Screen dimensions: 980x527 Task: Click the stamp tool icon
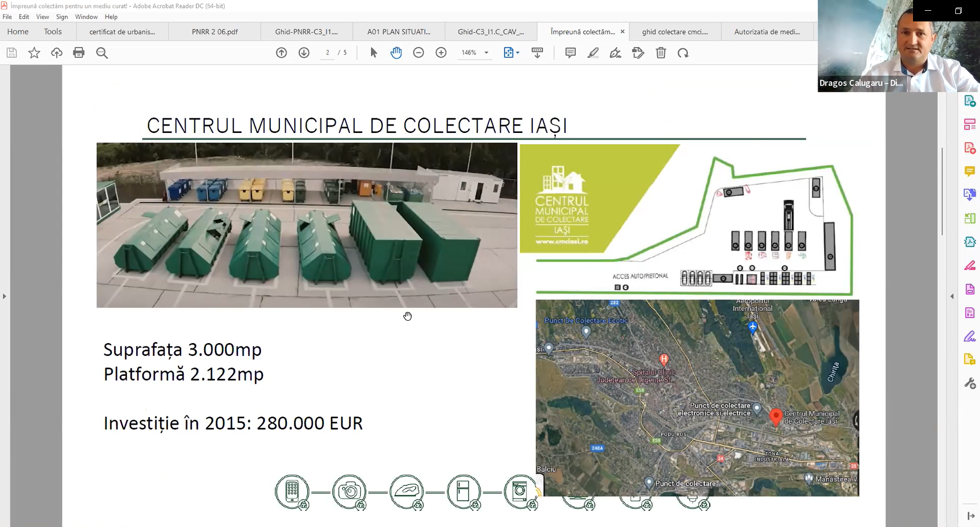pyautogui.click(x=638, y=53)
